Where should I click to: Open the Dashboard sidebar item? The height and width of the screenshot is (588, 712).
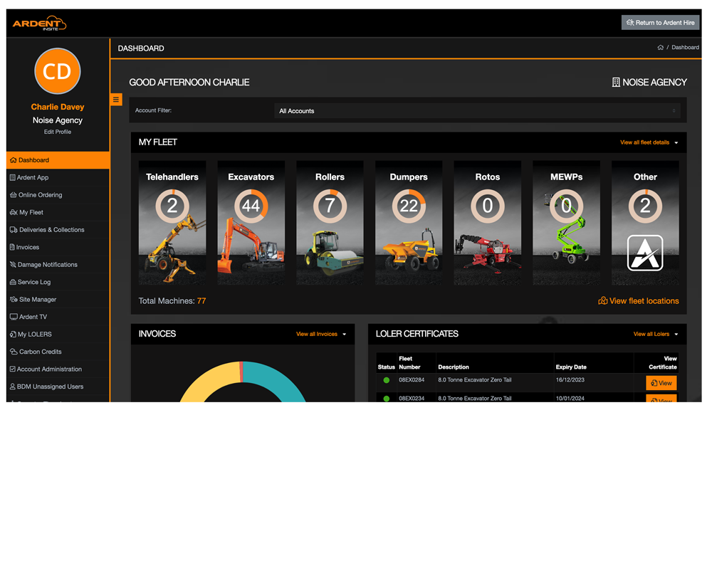coord(58,160)
